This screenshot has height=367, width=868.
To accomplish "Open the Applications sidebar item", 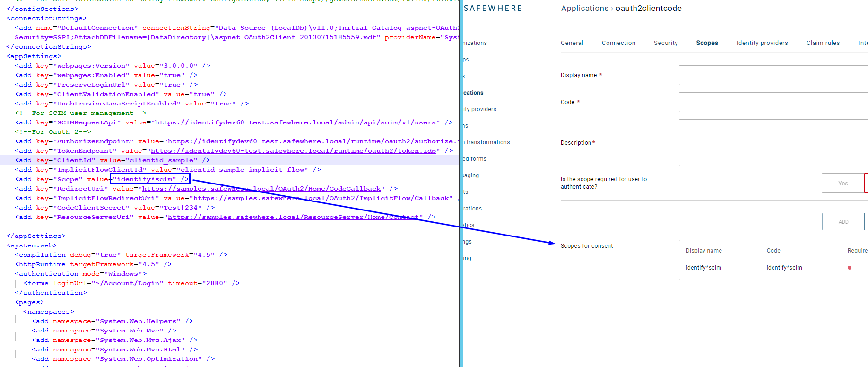I will 473,93.
